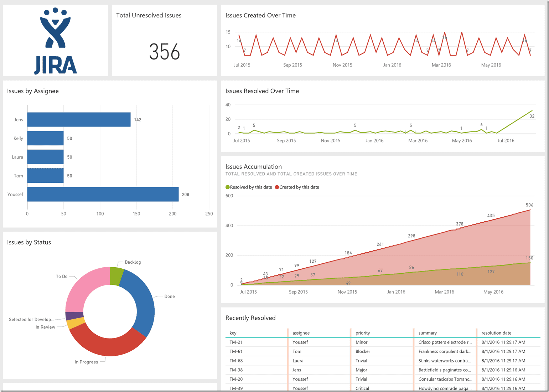Click the 'Recently Resolved' panel title
This screenshot has width=549, height=392.
point(250,318)
